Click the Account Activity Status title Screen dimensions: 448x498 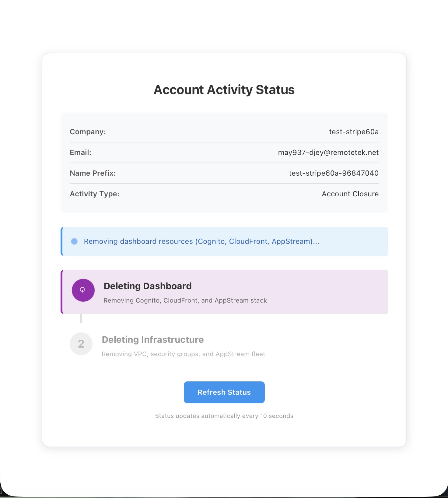tap(224, 90)
